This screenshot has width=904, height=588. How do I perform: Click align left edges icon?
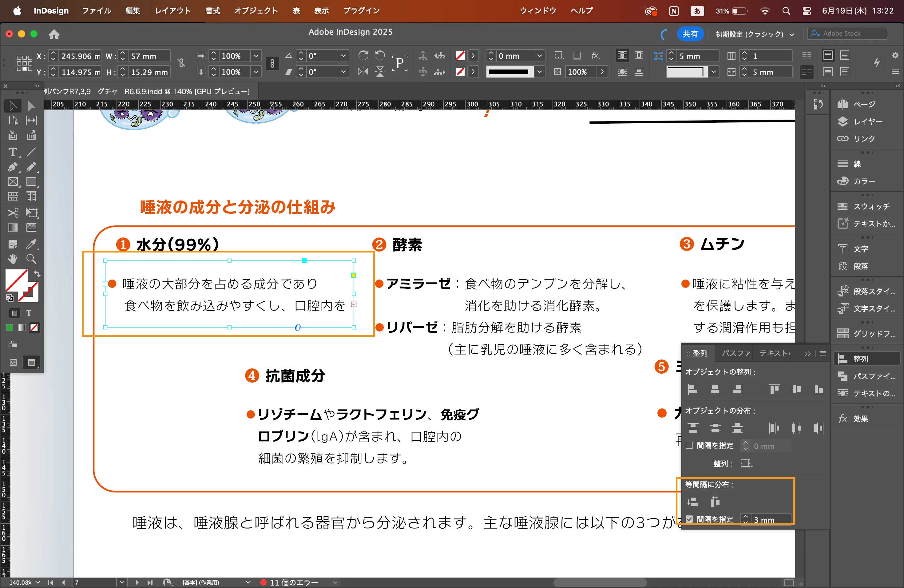[x=693, y=389]
